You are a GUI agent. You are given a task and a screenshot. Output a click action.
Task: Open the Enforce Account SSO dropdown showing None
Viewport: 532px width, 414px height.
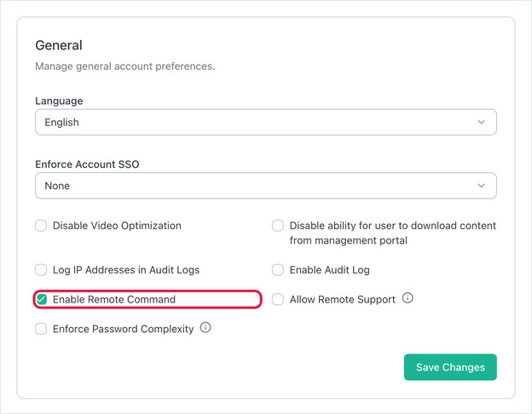click(266, 186)
